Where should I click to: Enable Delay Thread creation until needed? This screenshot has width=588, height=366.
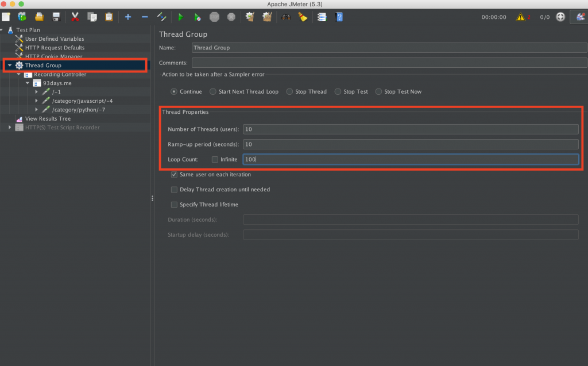(174, 190)
